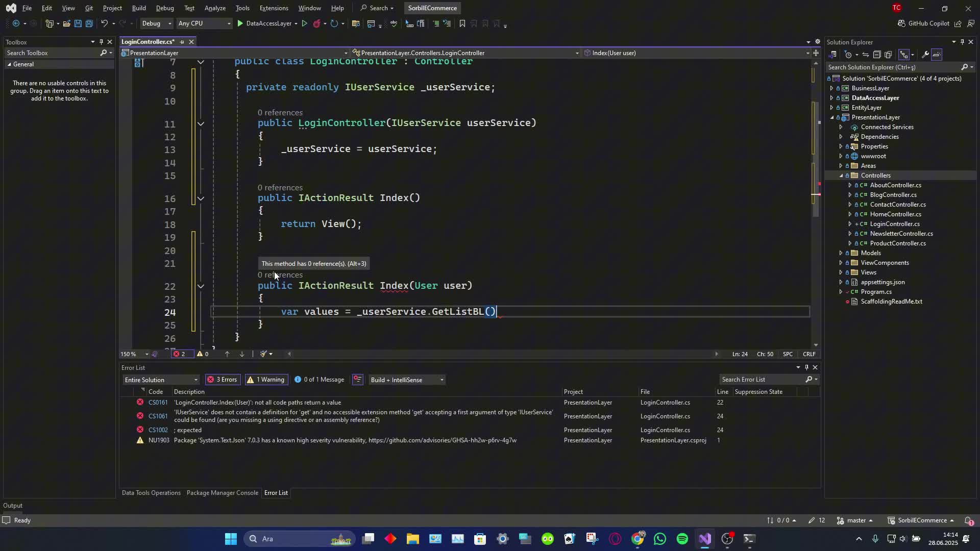
Task: Collapse the Controllers folder
Action: [x=841, y=176]
